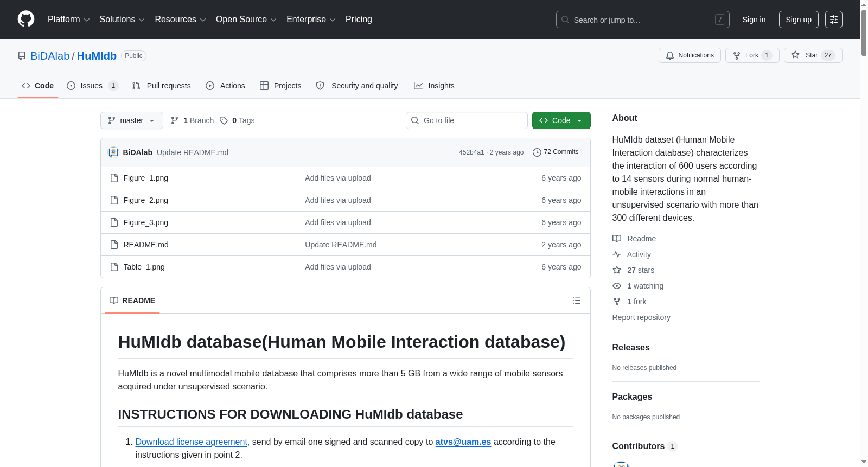The image size is (868, 467).
Task: Go to the GitHub homepage logo
Action: pos(26,20)
